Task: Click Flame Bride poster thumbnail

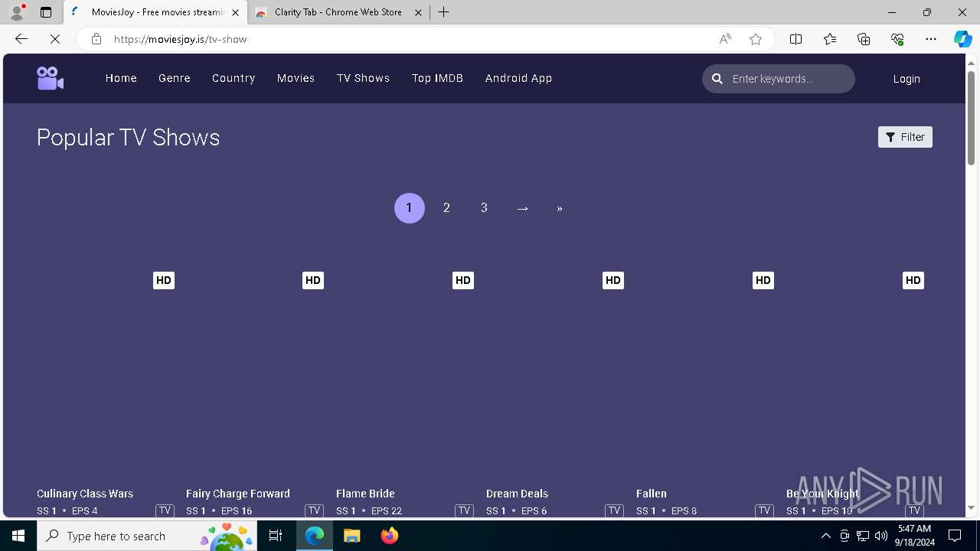Action: (x=405, y=375)
